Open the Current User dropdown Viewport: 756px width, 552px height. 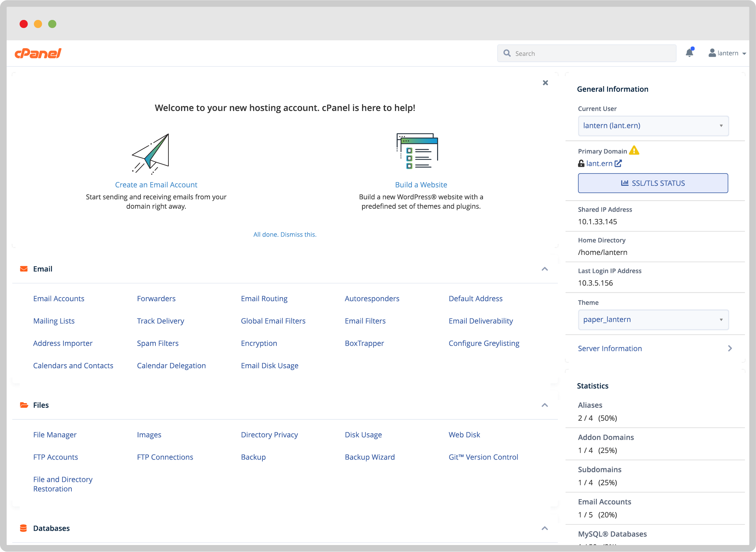[653, 126]
